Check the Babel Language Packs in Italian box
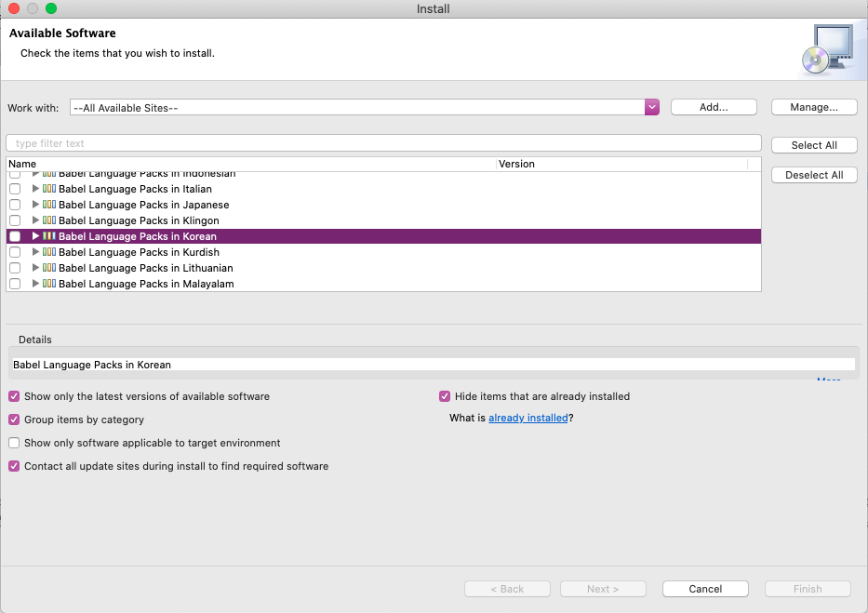The image size is (868, 613). (15, 189)
